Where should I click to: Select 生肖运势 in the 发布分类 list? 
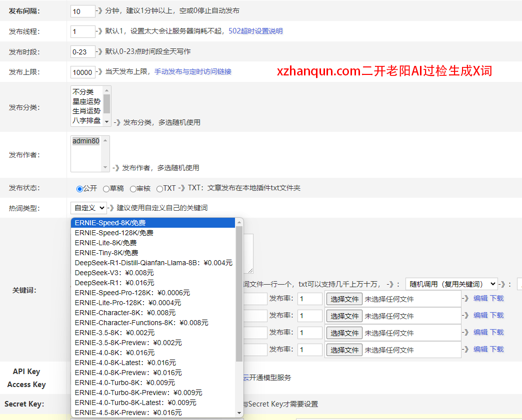tap(87, 111)
